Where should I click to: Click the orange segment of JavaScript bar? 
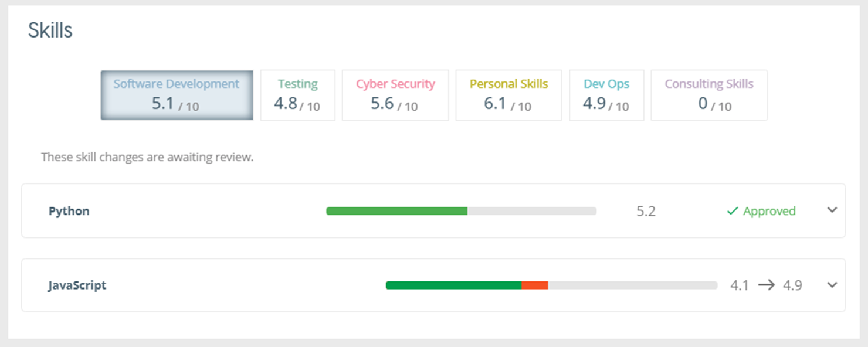[x=534, y=285]
